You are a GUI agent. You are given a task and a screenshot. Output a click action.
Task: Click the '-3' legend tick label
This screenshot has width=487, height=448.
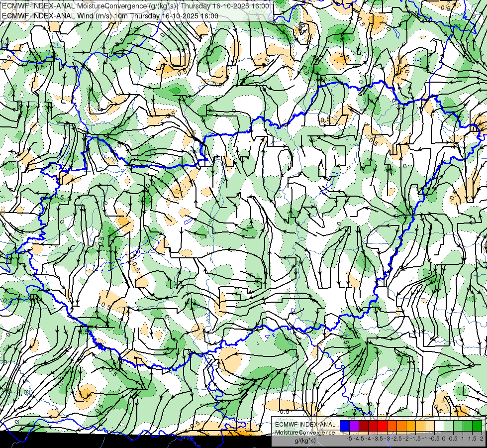[x=388, y=439]
